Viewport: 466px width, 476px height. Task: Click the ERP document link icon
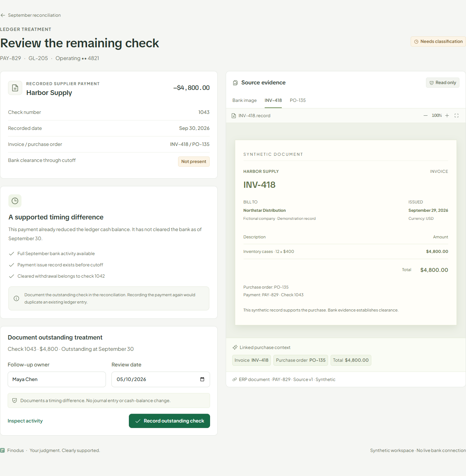click(234, 380)
